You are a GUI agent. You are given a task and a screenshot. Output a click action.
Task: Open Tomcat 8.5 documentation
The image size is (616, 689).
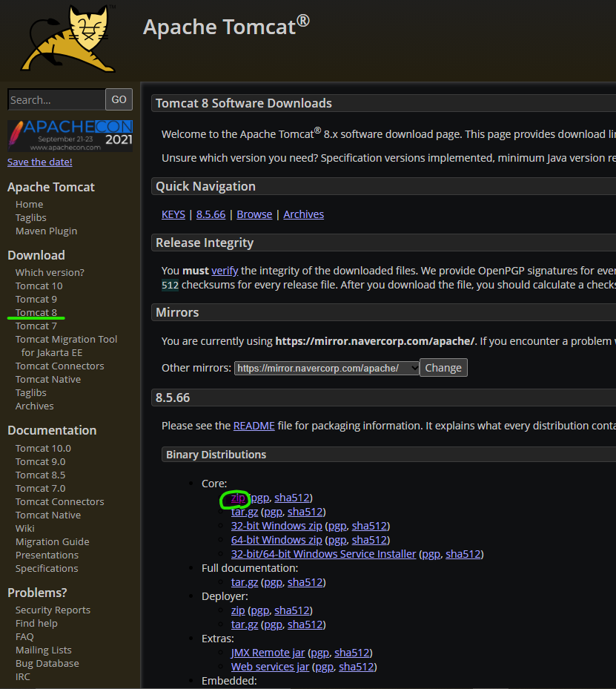[40, 475]
